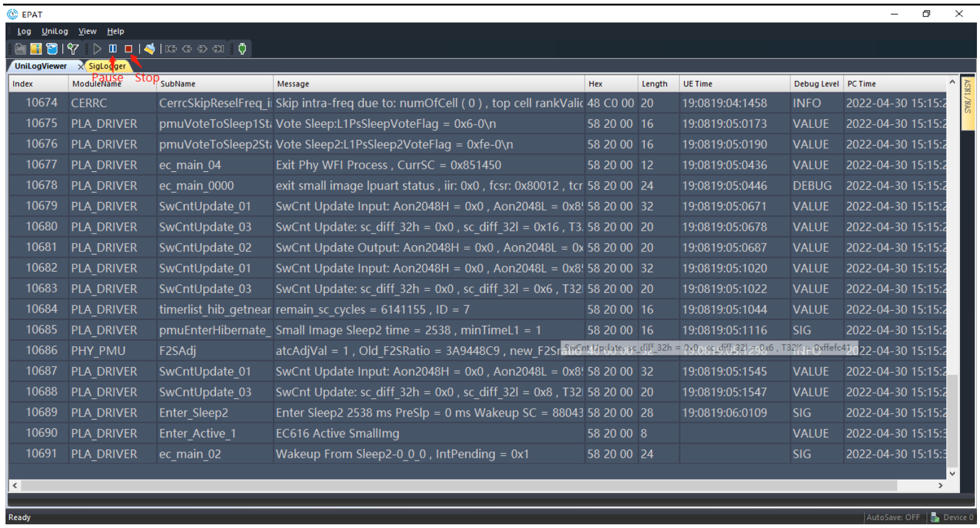
Task: Stop log capture with red square
Action: [x=128, y=49]
